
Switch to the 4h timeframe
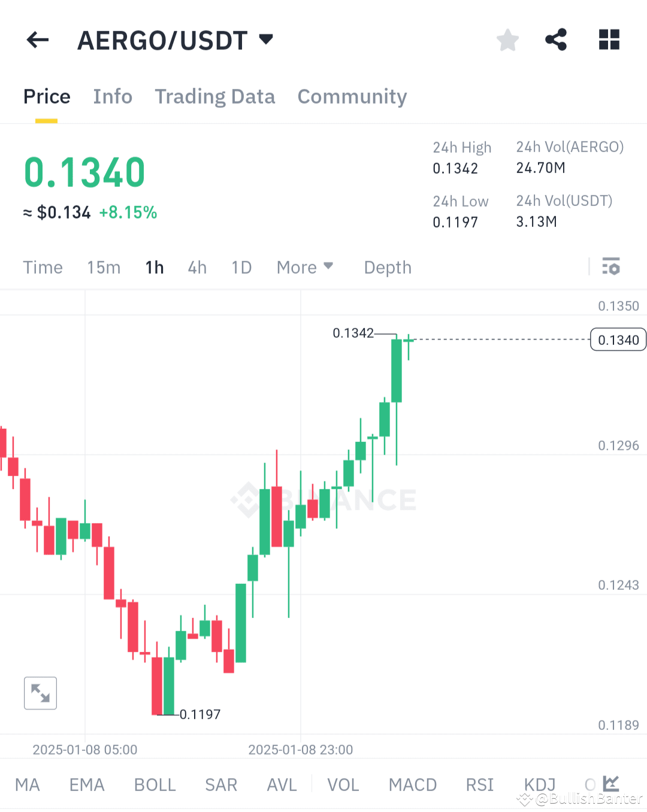coord(196,267)
